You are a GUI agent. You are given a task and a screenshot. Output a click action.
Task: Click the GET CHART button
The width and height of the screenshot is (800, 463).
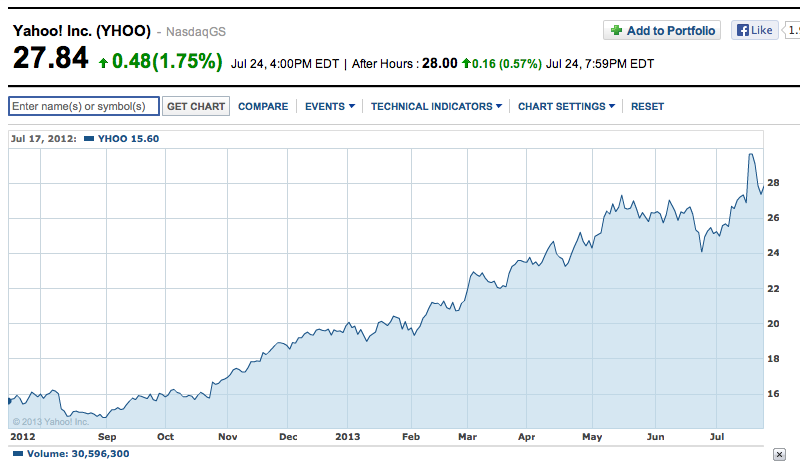[196, 106]
